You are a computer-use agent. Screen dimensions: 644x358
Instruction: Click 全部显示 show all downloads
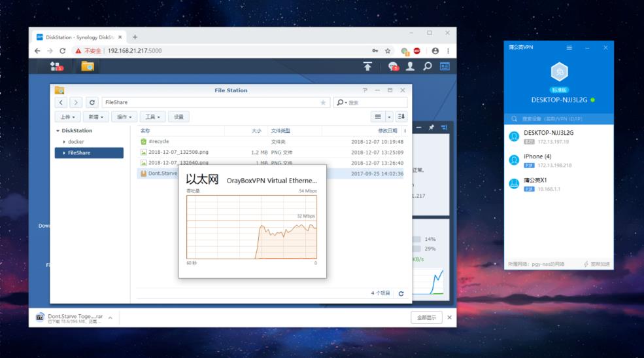[426, 317]
